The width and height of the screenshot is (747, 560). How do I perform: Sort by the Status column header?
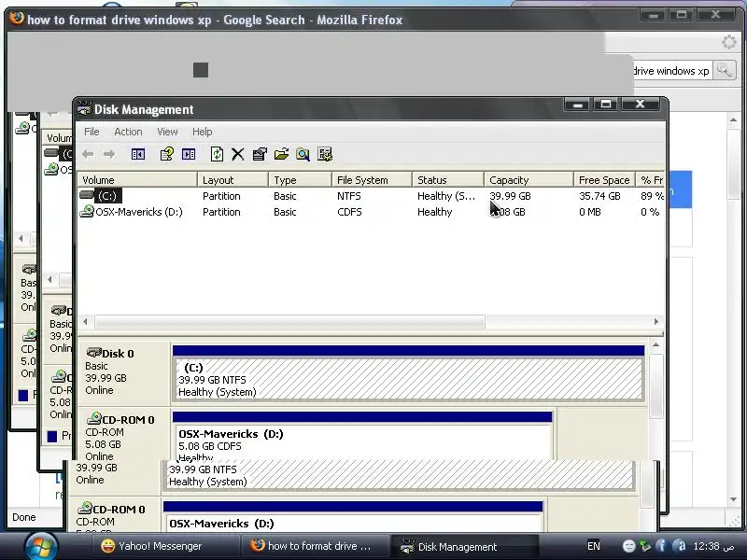(x=448, y=180)
